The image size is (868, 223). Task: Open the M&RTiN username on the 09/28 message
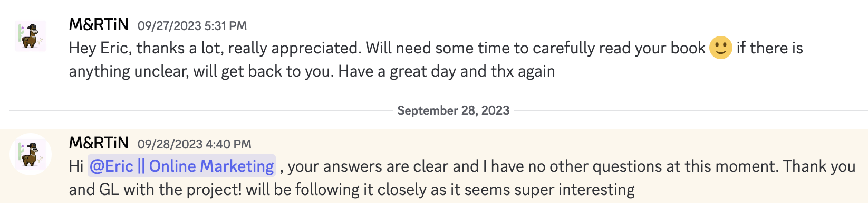(x=99, y=143)
